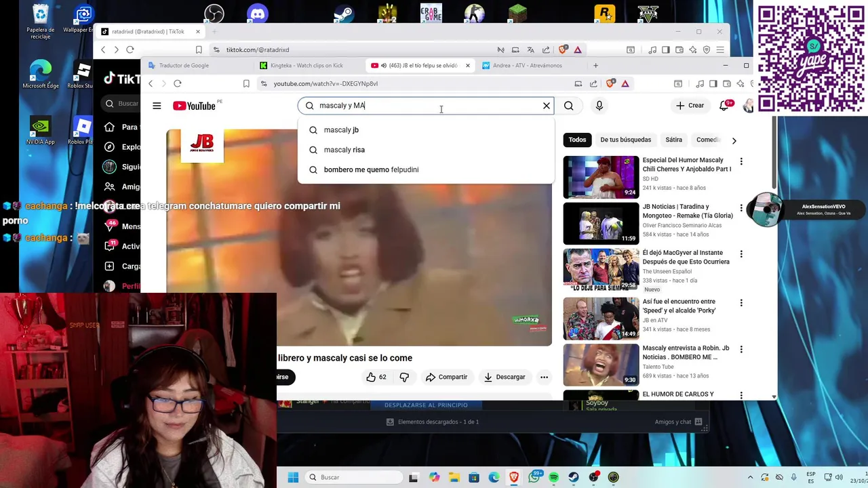Open the Crear upload menu
This screenshot has width=868, height=488.
(x=690, y=106)
